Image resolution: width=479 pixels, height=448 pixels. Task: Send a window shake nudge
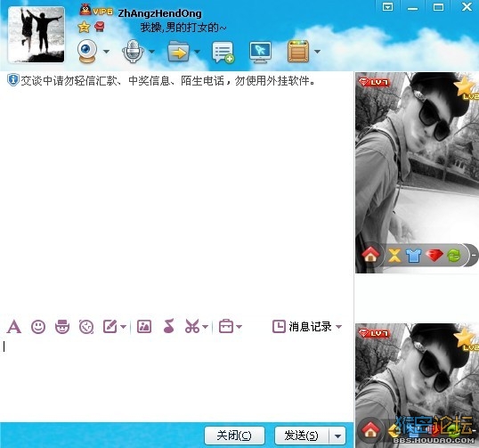(x=86, y=327)
